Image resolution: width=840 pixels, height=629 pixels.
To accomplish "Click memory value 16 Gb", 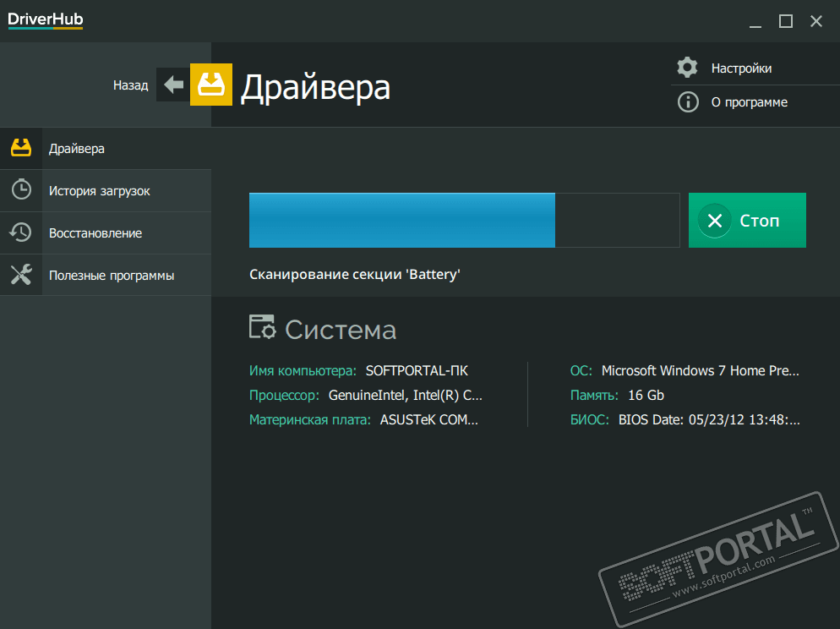I will [646, 396].
